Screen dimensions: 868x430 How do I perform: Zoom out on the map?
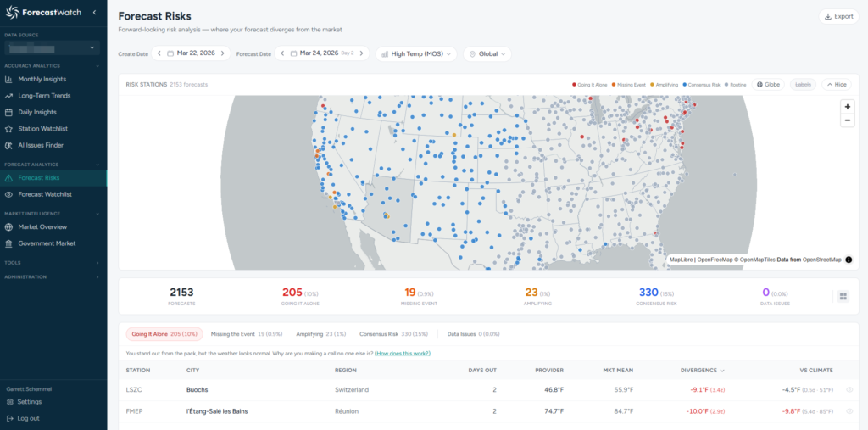[847, 120]
